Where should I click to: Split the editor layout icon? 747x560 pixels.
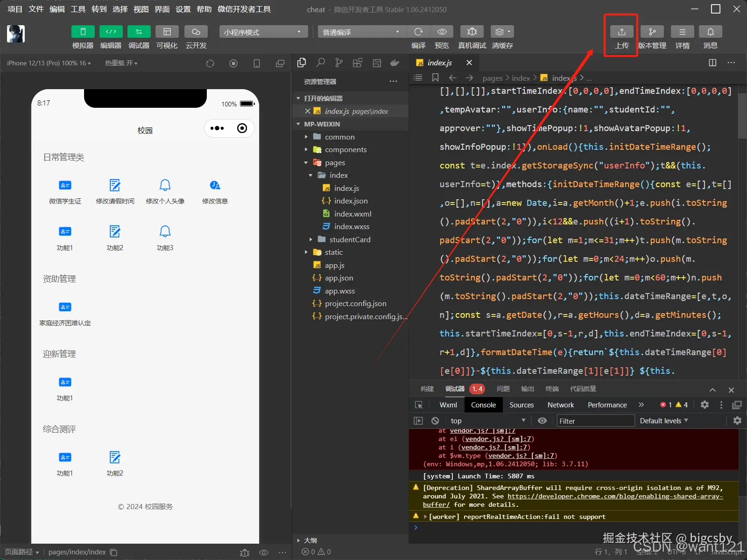click(x=712, y=63)
